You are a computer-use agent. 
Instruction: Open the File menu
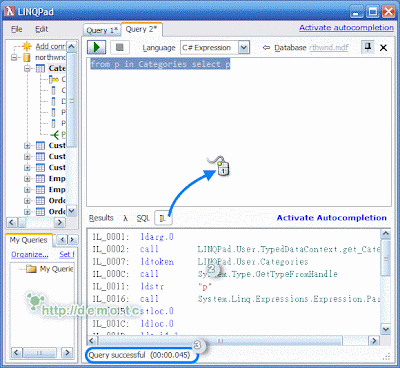(16, 29)
